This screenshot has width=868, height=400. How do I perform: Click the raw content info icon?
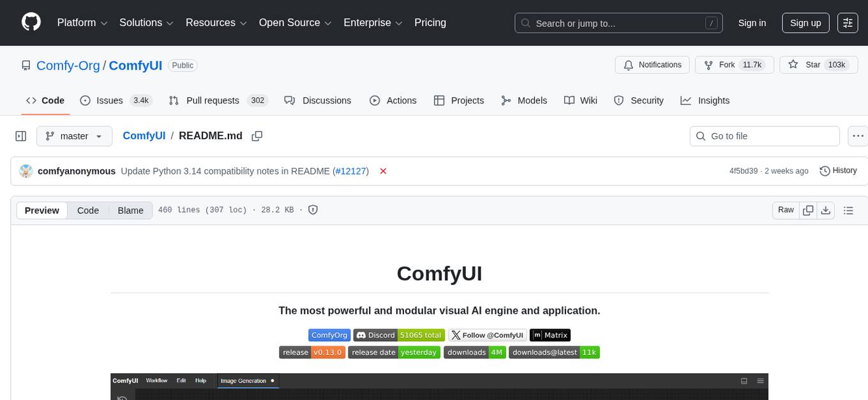click(x=313, y=210)
